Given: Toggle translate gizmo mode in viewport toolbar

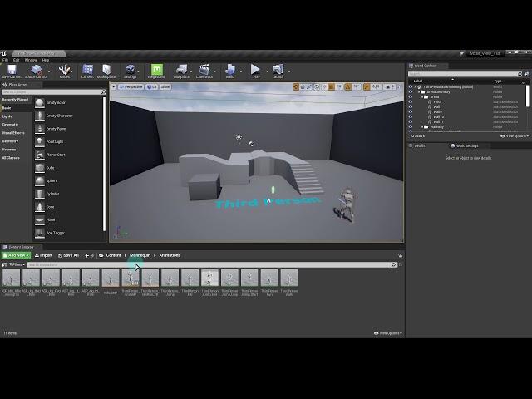Looking at the screenshot, I should (x=296, y=87).
